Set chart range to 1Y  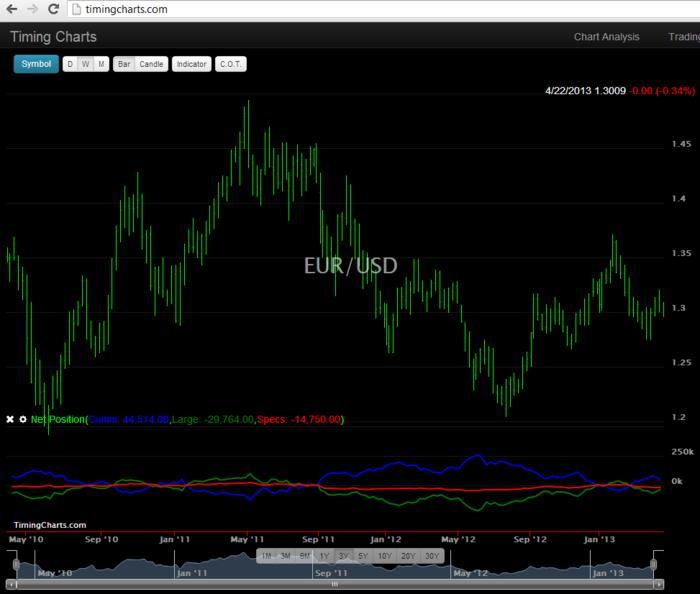[x=324, y=556]
